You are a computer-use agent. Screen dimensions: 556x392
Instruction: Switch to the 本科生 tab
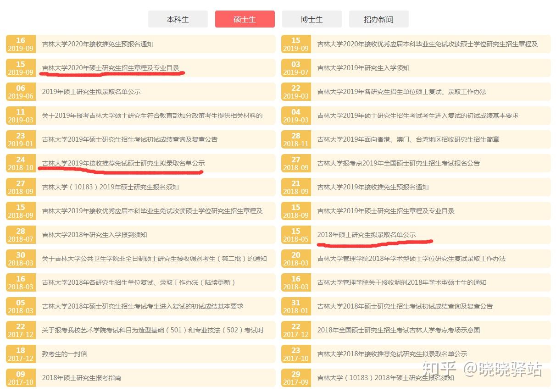(x=178, y=19)
